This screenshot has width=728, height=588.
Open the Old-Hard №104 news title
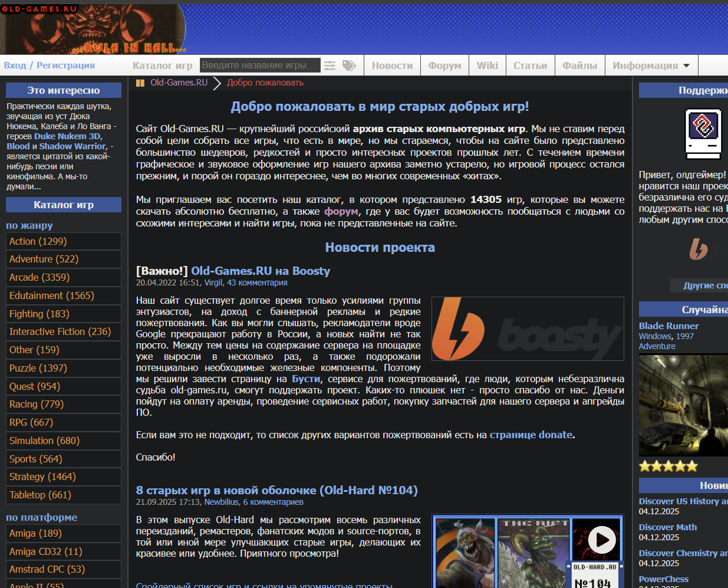point(276,490)
